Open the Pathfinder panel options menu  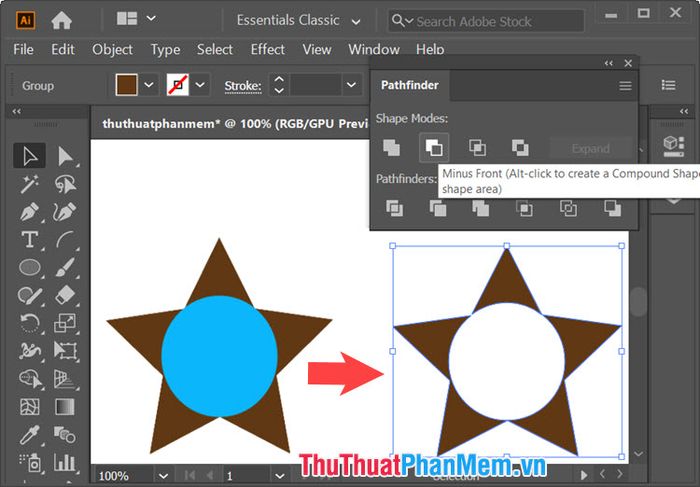tap(625, 86)
